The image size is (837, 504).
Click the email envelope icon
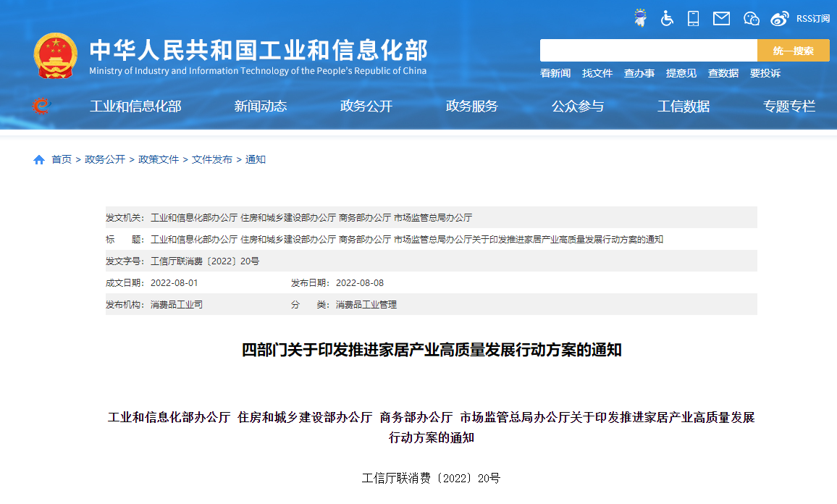tap(722, 19)
